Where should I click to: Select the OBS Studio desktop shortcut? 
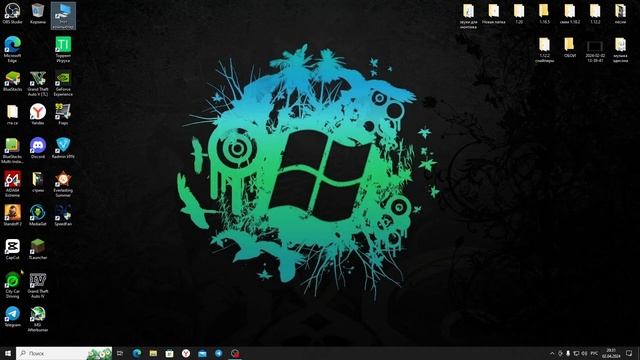pos(12,13)
